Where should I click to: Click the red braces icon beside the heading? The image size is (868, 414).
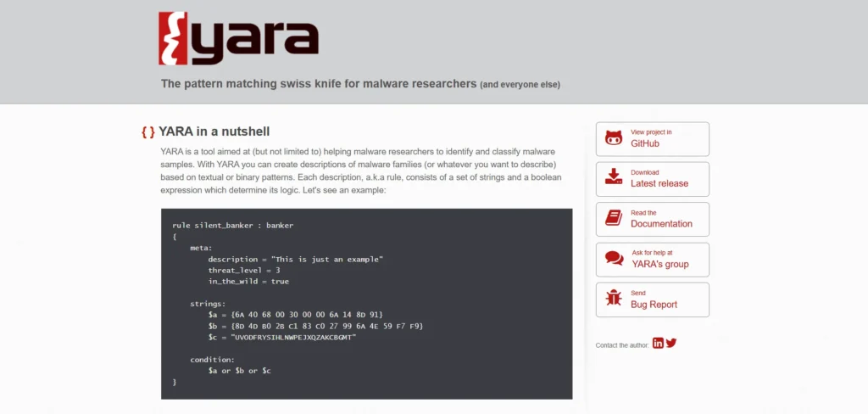point(147,131)
